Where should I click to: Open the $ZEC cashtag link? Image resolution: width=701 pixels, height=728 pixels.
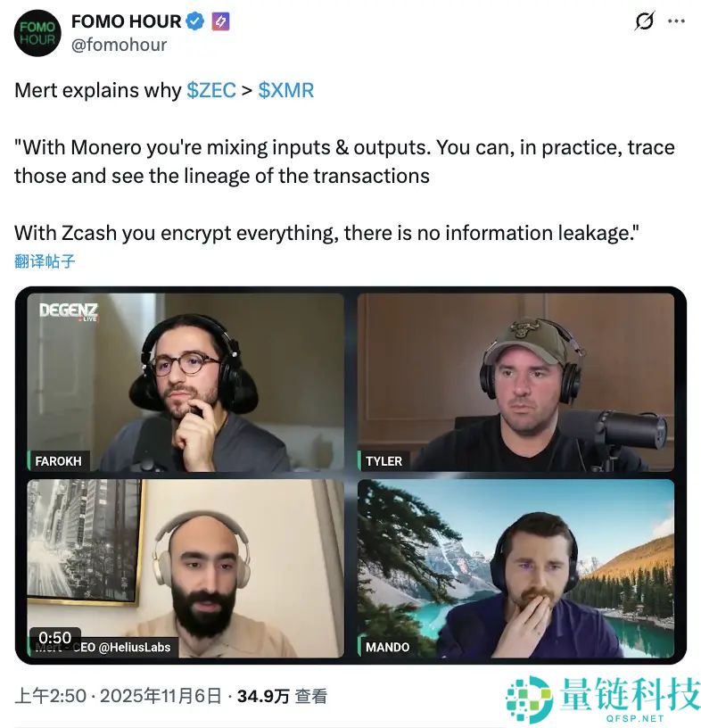[x=211, y=90]
